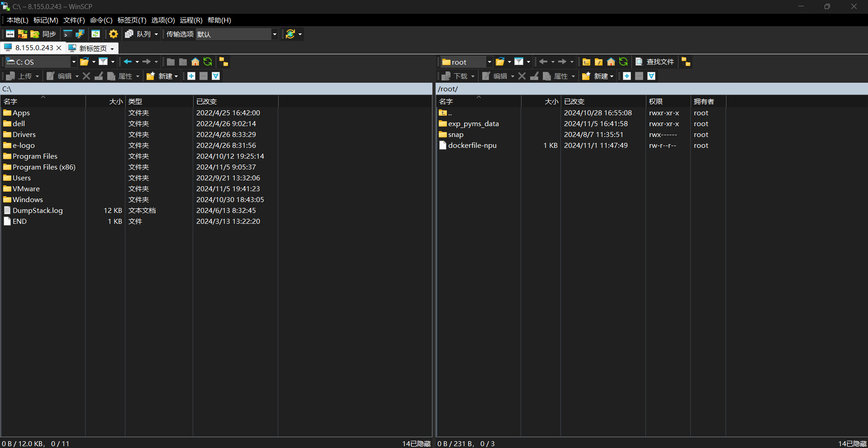
Task: Click local panel select files plus icon
Action: pyautogui.click(x=191, y=76)
